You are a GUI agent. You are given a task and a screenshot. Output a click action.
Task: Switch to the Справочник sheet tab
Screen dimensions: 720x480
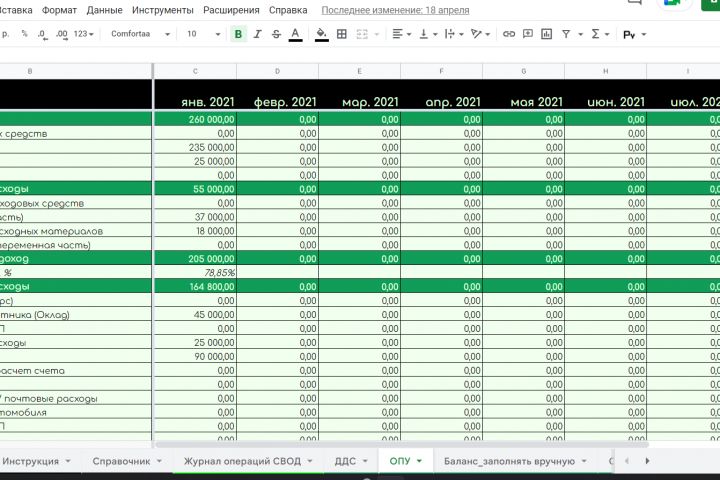tap(121, 461)
